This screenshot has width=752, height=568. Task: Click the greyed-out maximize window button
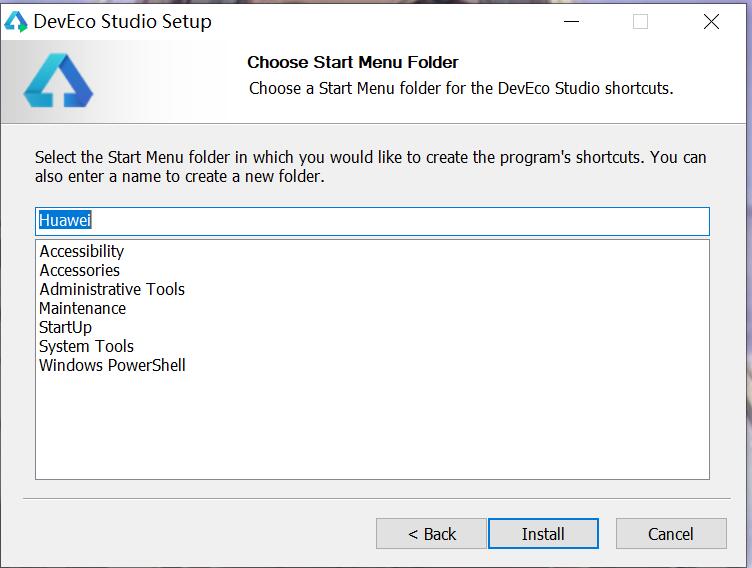click(x=640, y=21)
